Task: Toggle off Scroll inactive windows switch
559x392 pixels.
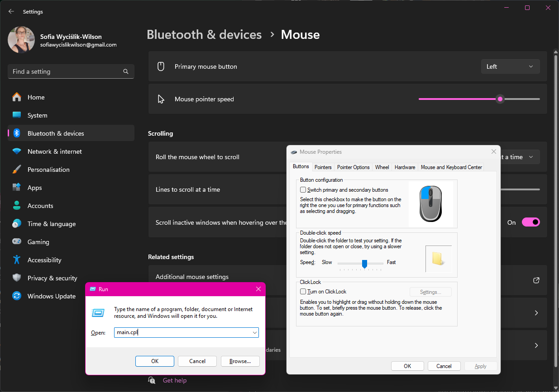Action: [531, 222]
